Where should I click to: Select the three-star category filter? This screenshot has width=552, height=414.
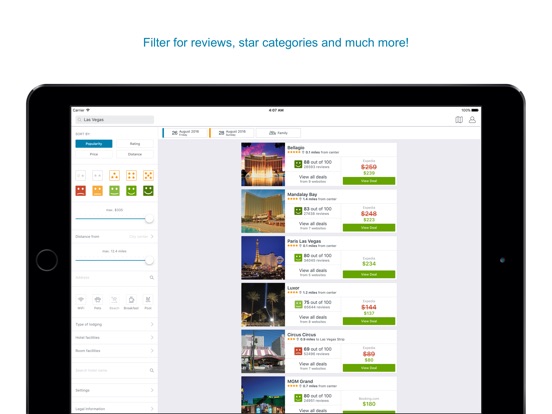(x=114, y=175)
